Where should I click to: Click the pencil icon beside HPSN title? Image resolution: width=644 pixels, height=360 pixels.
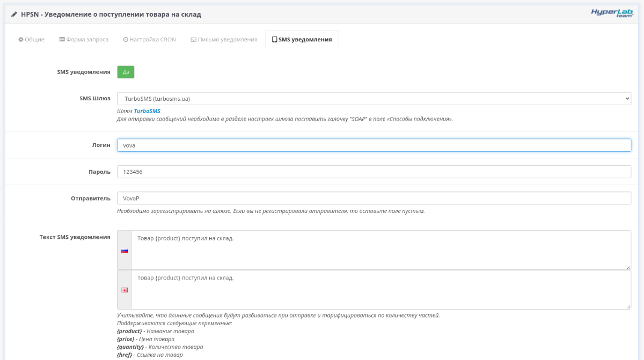[x=14, y=14]
